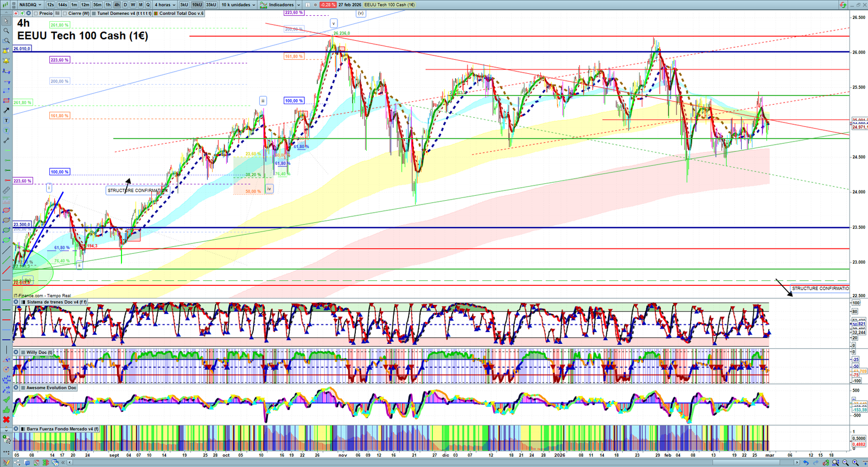Select the rectangle drawing tool in red
Image resolution: width=868 pixels, height=467 pixels.
6,100
